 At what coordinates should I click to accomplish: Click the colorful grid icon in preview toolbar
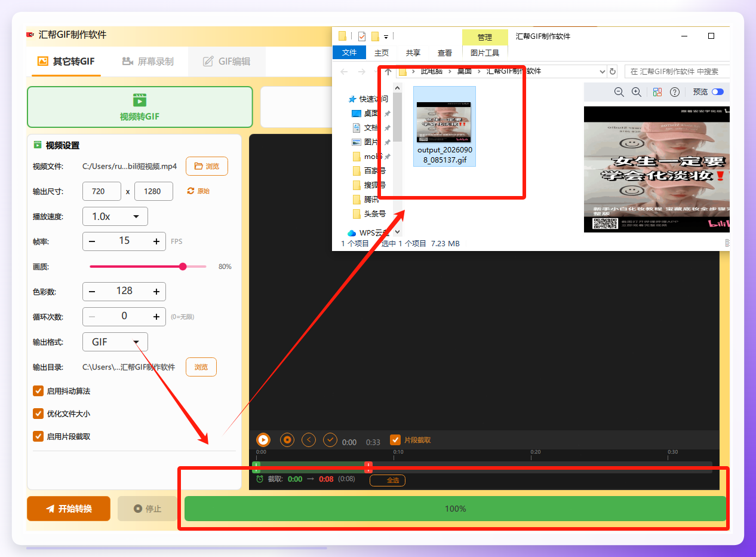coord(657,92)
